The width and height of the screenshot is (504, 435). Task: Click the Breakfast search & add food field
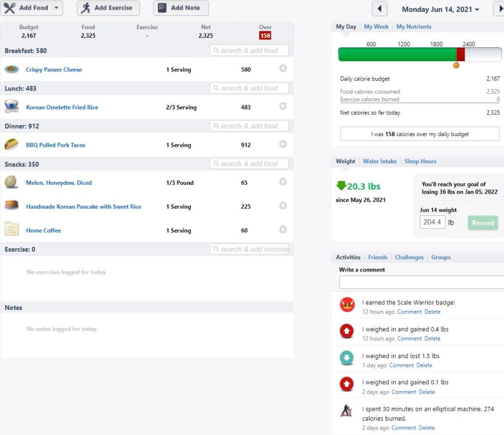(x=250, y=51)
